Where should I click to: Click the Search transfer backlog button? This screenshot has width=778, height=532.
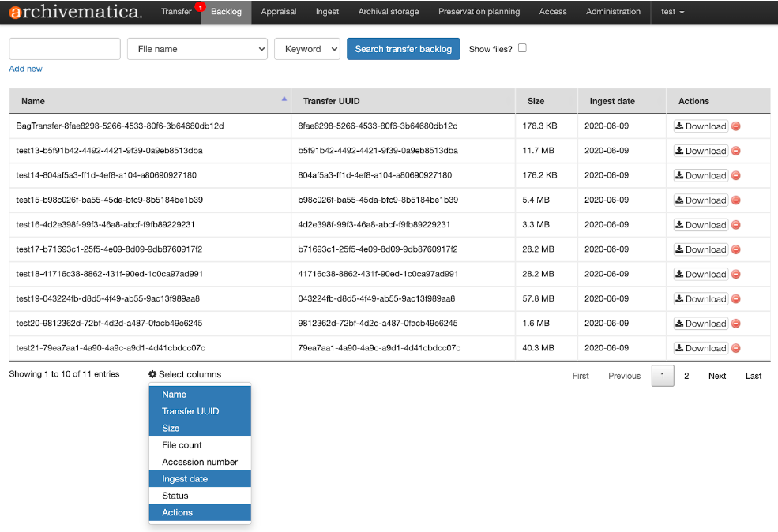pos(402,48)
